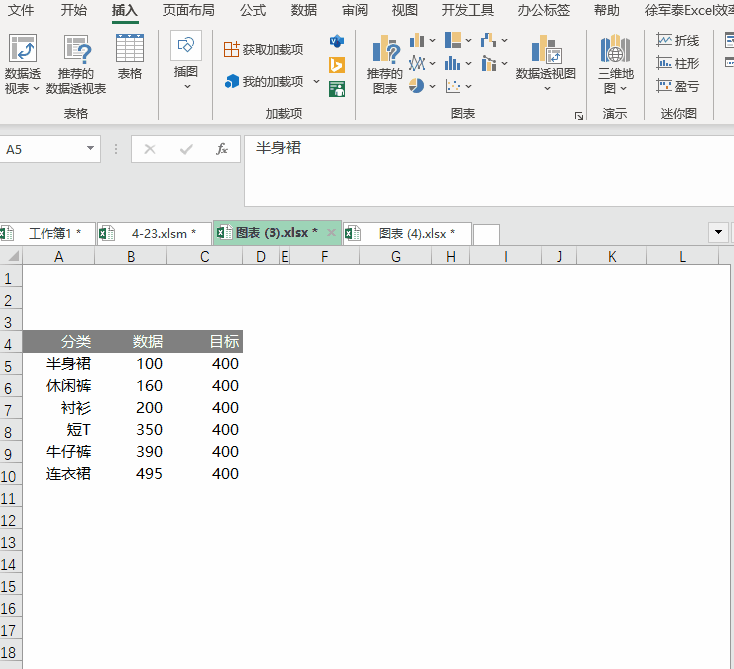
Task: Switch to the View (视图) tab
Action: 404,10
